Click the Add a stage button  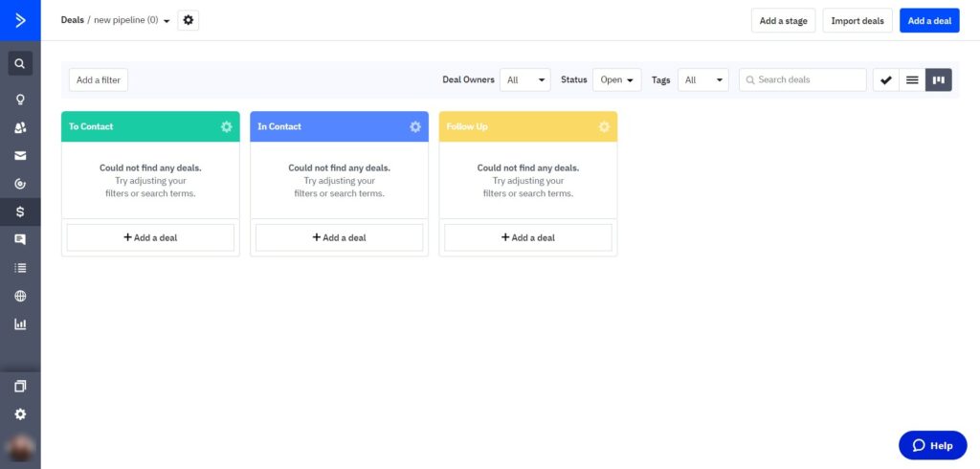click(783, 21)
